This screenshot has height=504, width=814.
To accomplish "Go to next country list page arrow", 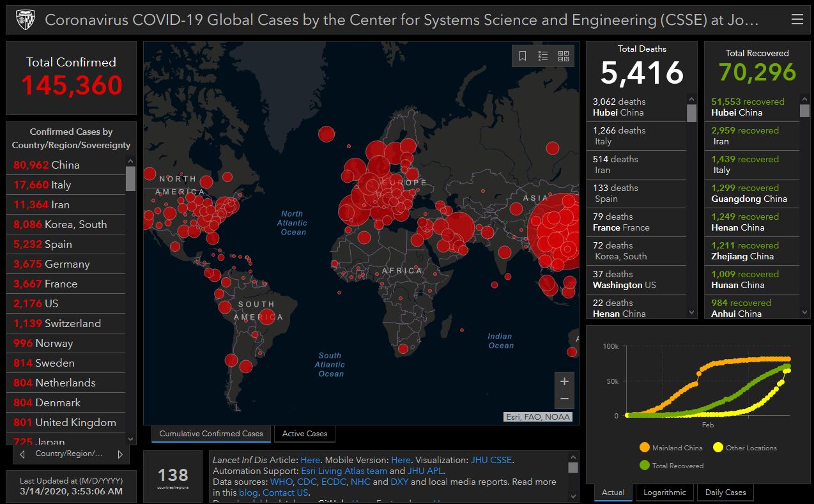I will (x=119, y=454).
